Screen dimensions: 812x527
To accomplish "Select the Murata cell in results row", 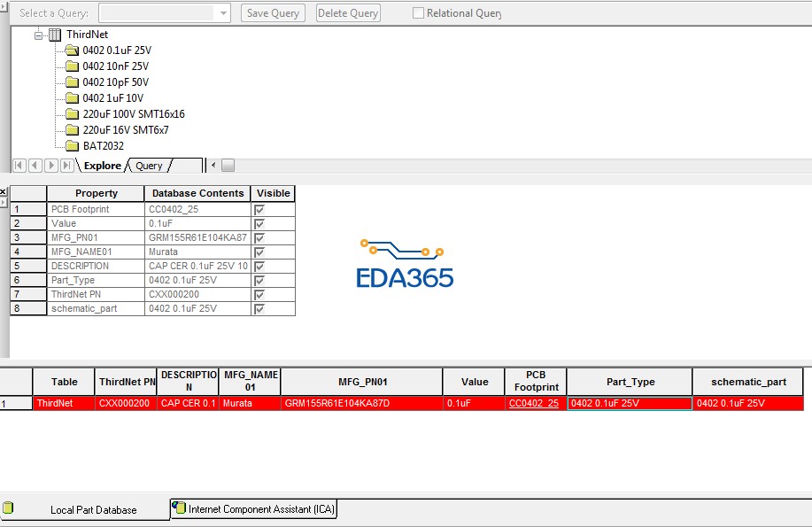I will pyautogui.click(x=250, y=403).
